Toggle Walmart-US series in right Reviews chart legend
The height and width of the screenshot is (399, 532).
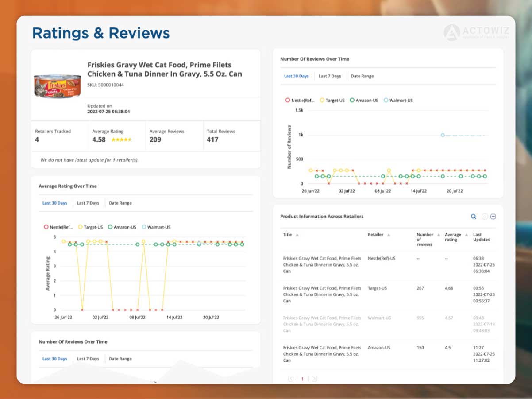[x=398, y=101]
